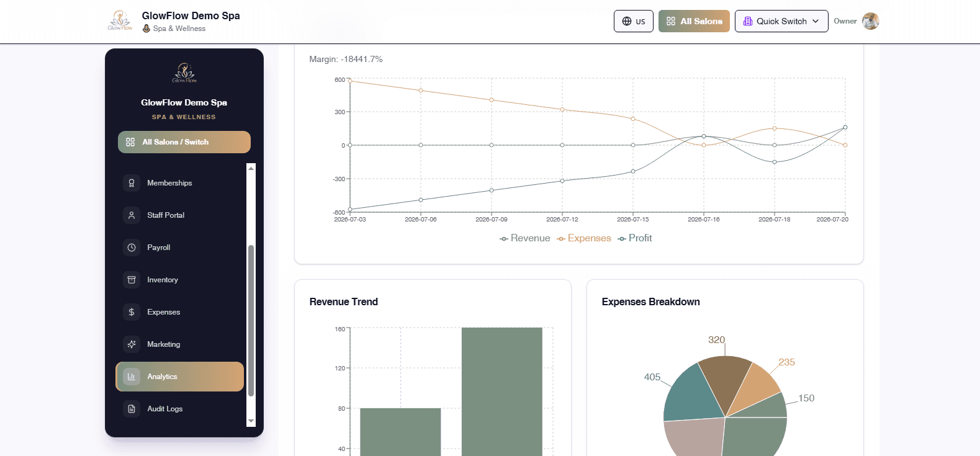Click the GlowFlow logo in the sidebar
980x456 pixels.
click(184, 73)
